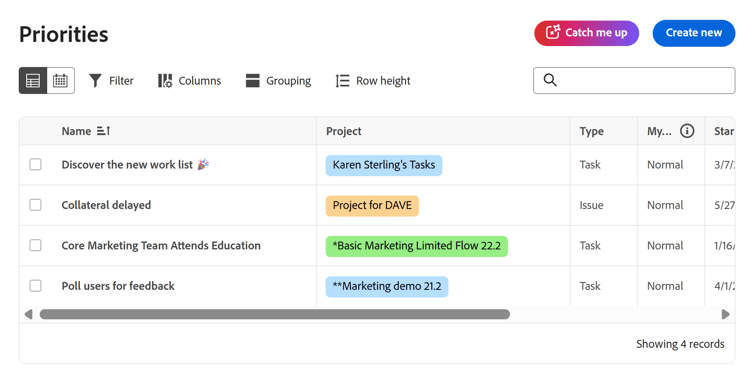
Task: Open the Project for DAVE tag
Action: 372,206
